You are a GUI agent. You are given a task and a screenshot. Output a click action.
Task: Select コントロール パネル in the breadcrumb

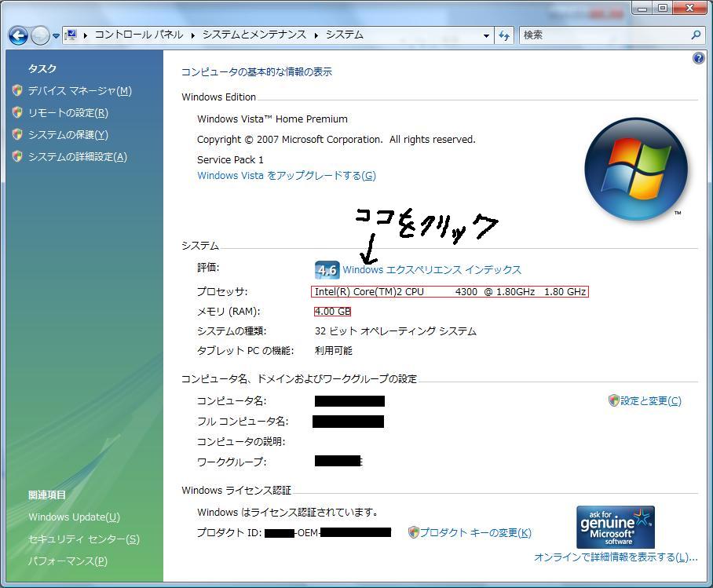coord(139,35)
